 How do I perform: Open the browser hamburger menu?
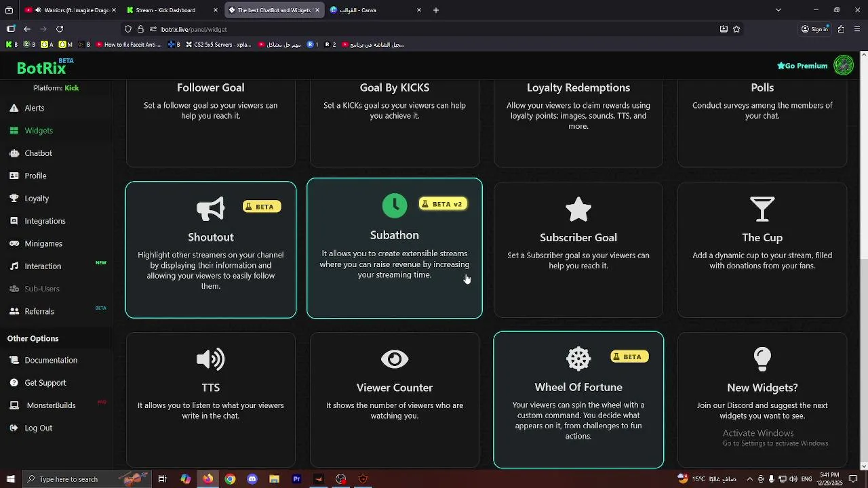[x=858, y=29]
